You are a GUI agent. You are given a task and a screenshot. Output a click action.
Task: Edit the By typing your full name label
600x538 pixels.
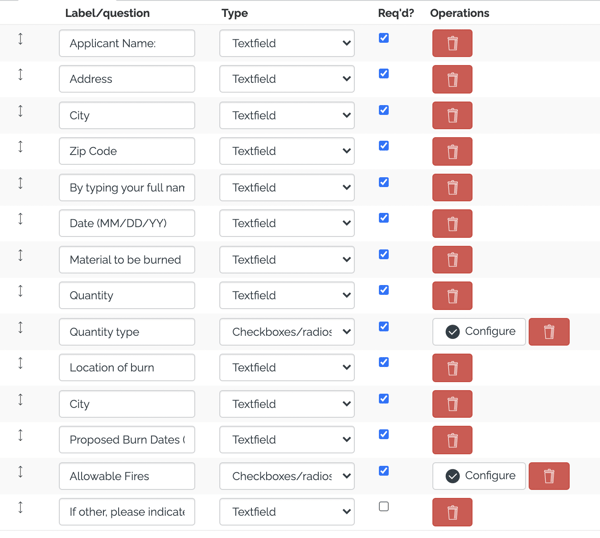pos(127,187)
